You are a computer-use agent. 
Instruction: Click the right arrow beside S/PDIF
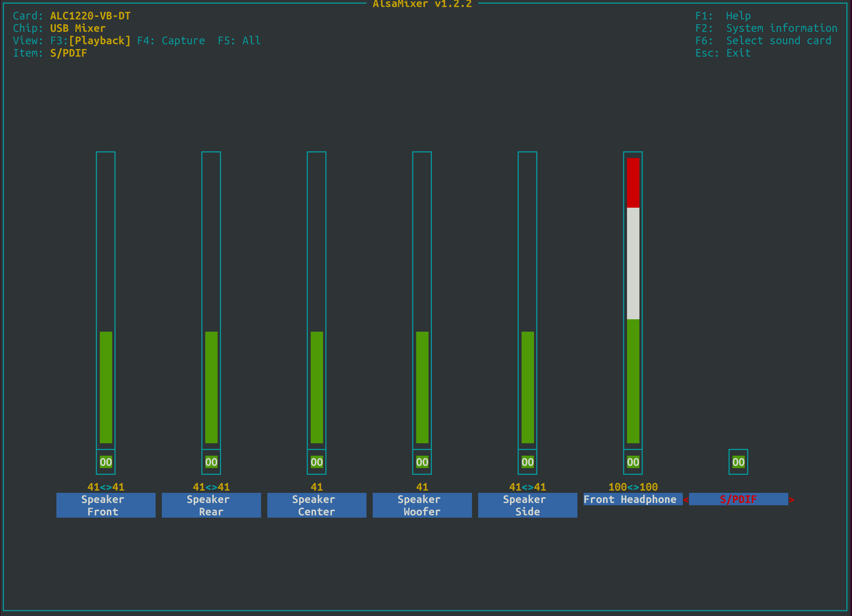click(x=791, y=500)
